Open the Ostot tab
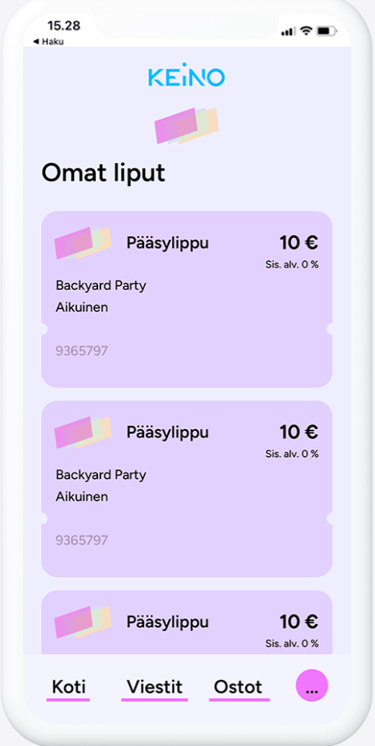The image size is (375, 746). 238,687
